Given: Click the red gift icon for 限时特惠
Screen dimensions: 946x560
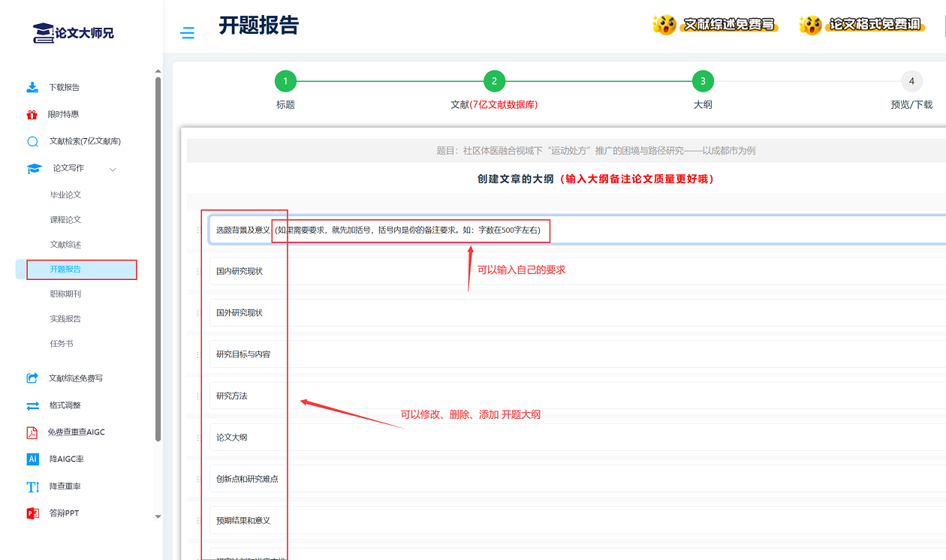Looking at the screenshot, I should [x=32, y=115].
